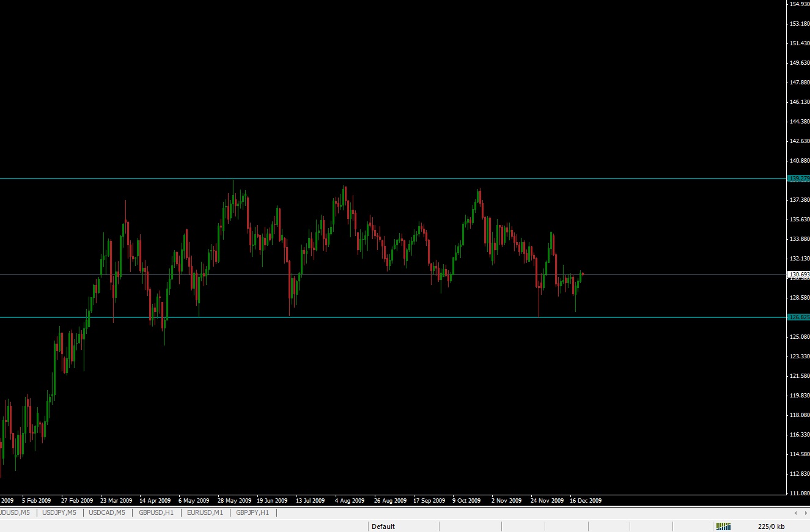Go to the EURUSD,M1 chart tab
Viewport: 810px width, 532px height.
pyautogui.click(x=205, y=512)
